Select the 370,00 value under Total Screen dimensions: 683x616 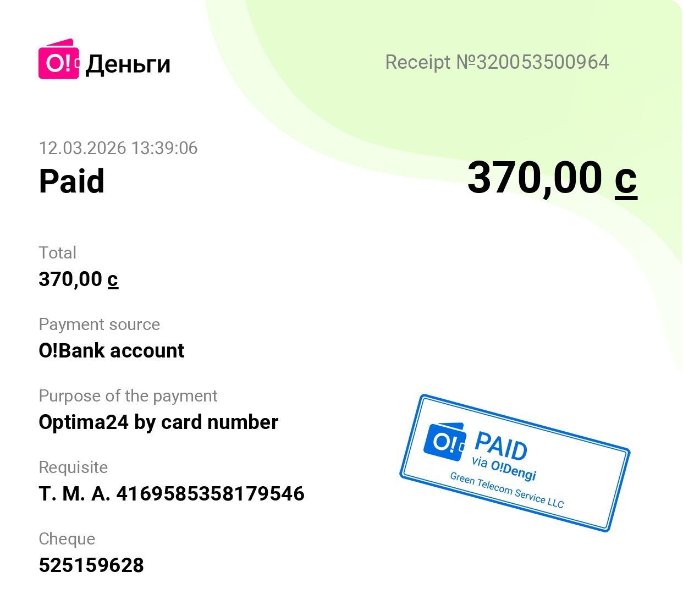(x=78, y=279)
